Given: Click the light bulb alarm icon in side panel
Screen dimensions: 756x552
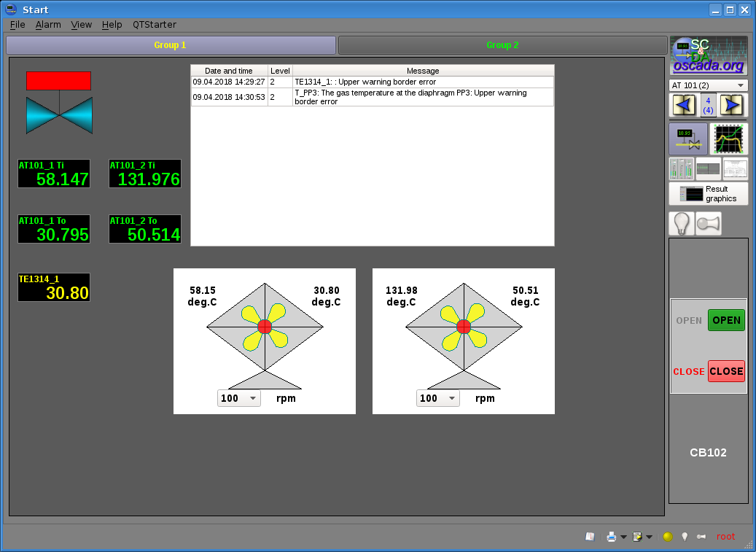Looking at the screenshot, I should tap(681, 224).
